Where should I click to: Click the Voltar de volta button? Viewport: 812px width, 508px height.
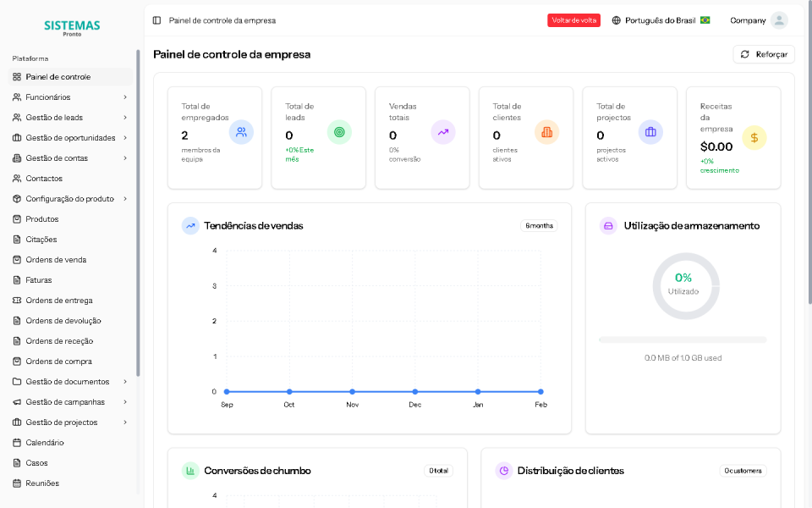point(573,19)
